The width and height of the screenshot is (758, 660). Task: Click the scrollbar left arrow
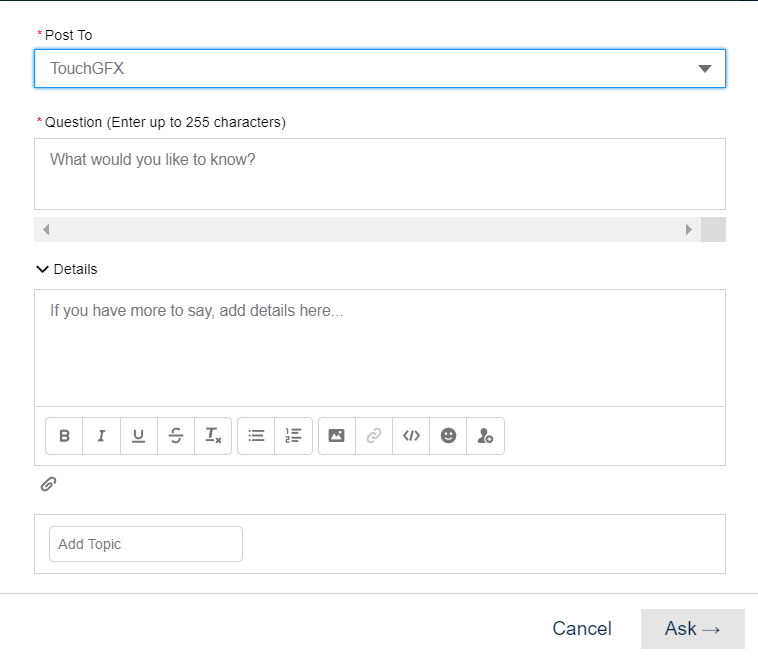(x=46, y=229)
